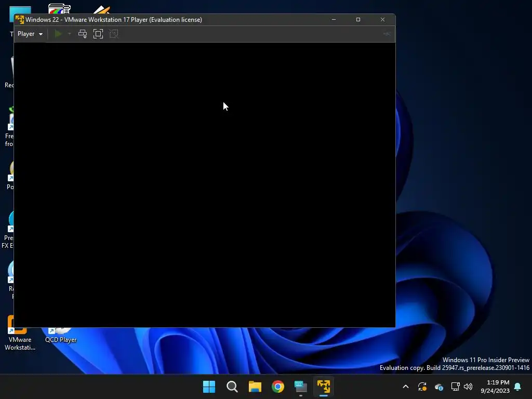Image resolution: width=532 pixels, height=399 pixels.
Task: Click the Unity mode toolbar icon
Action: pyautogui.click(x=114, y=34)
